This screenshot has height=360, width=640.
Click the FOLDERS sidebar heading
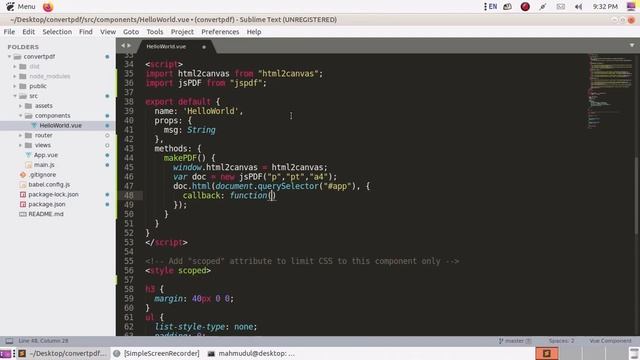point(23,47)
